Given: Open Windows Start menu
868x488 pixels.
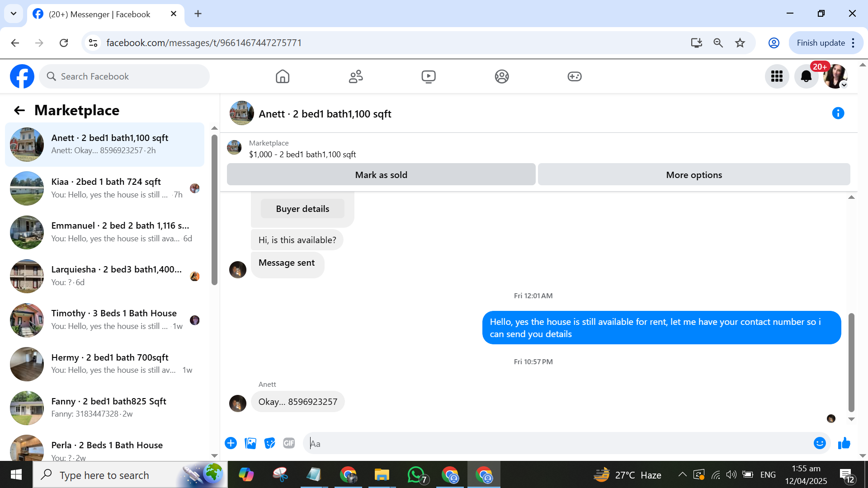Looking at the screenshot, I should tap(16, 475).
